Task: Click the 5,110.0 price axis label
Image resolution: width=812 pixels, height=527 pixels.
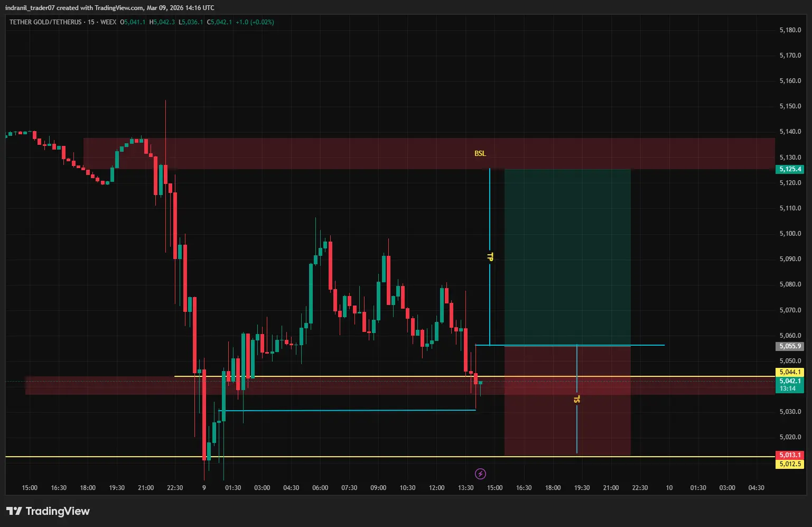Action: (x=790, y=208)
